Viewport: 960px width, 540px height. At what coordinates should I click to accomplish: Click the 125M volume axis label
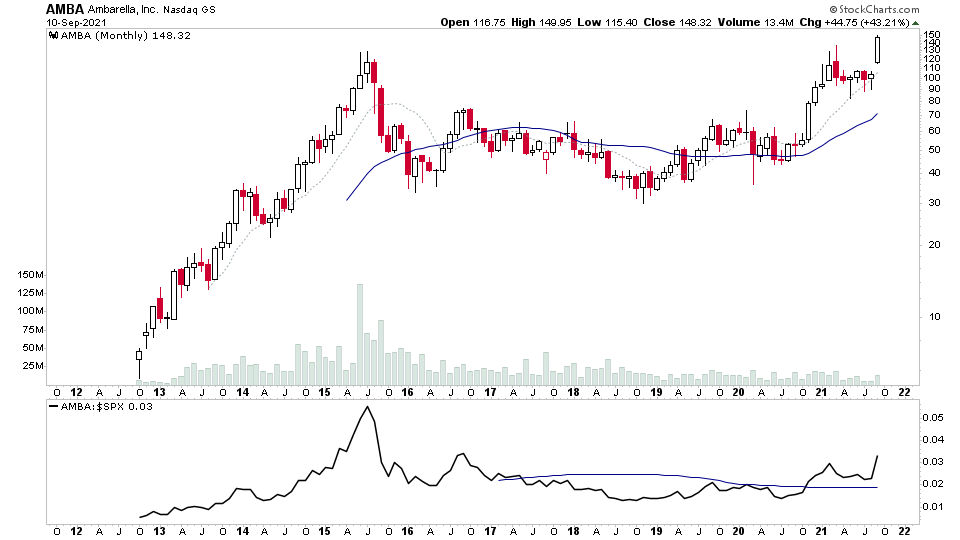point(30,293)
